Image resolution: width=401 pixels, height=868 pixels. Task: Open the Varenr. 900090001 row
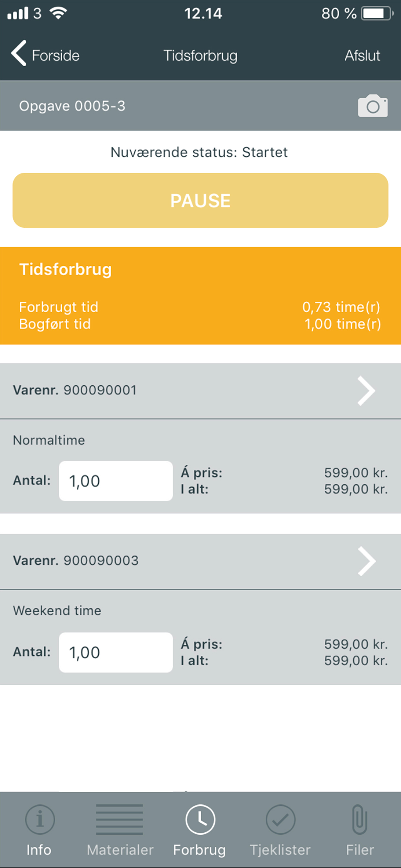click(x=200, y=391)
